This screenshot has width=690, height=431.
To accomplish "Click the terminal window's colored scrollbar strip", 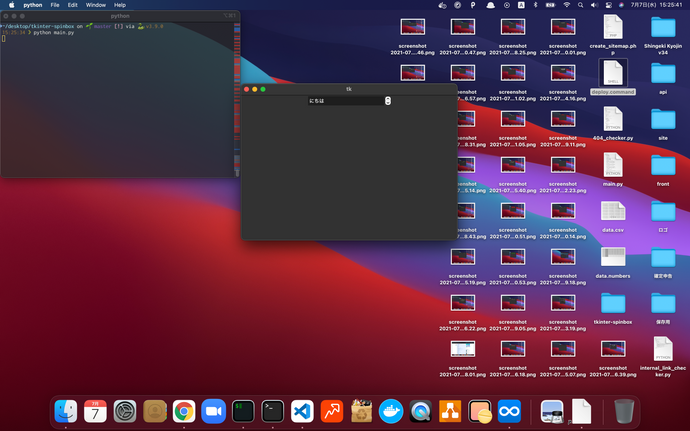I will click(x=237, y=99).
